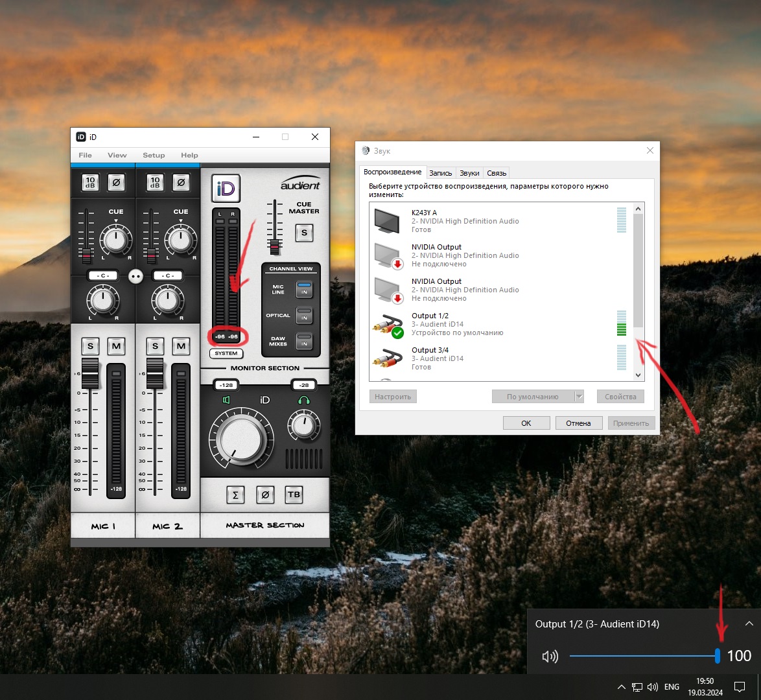Select the K243Y A playback device

(x=500, y=221)
